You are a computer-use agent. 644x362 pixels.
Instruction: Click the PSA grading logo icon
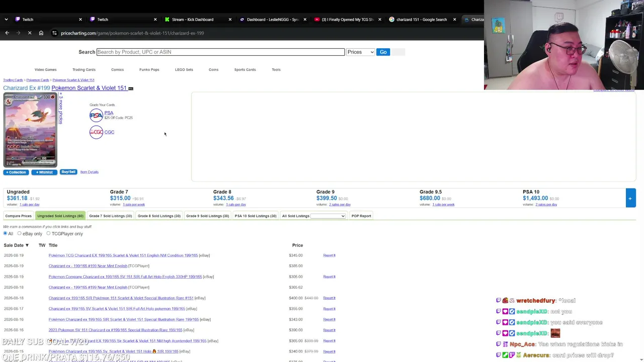tap(96, 116)
